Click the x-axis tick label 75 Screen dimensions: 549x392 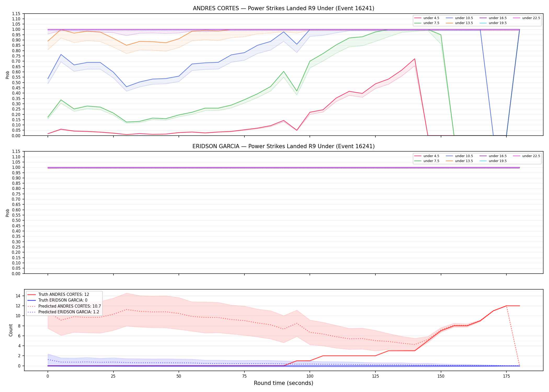coord(244,376)
